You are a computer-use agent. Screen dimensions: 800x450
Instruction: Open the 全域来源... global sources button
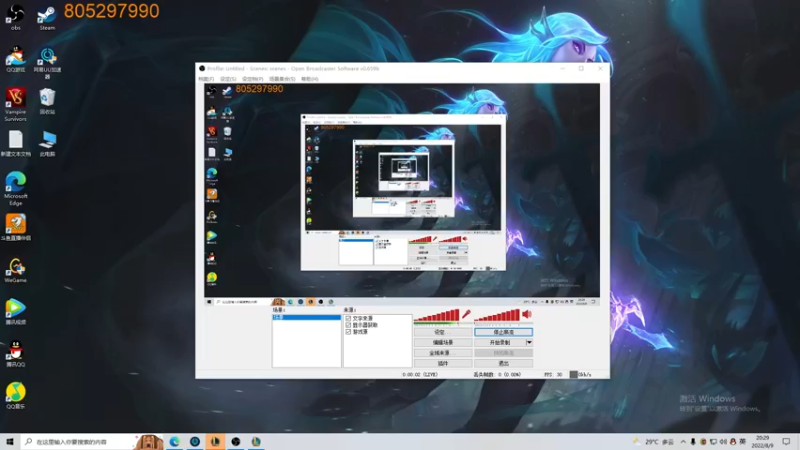[x=442, y=353]
